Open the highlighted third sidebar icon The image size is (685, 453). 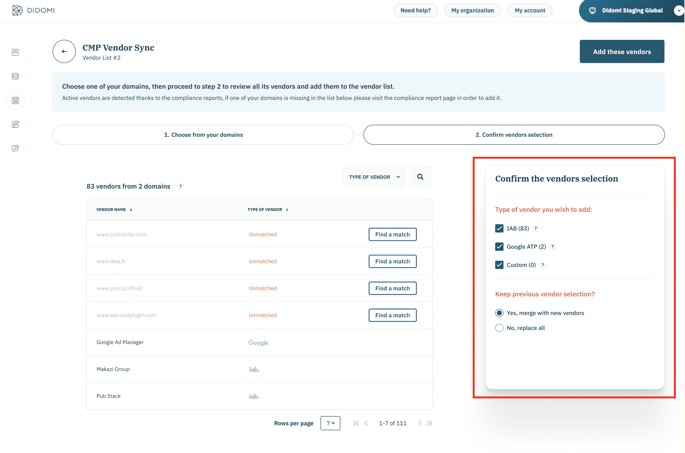(x=15, y=100)
